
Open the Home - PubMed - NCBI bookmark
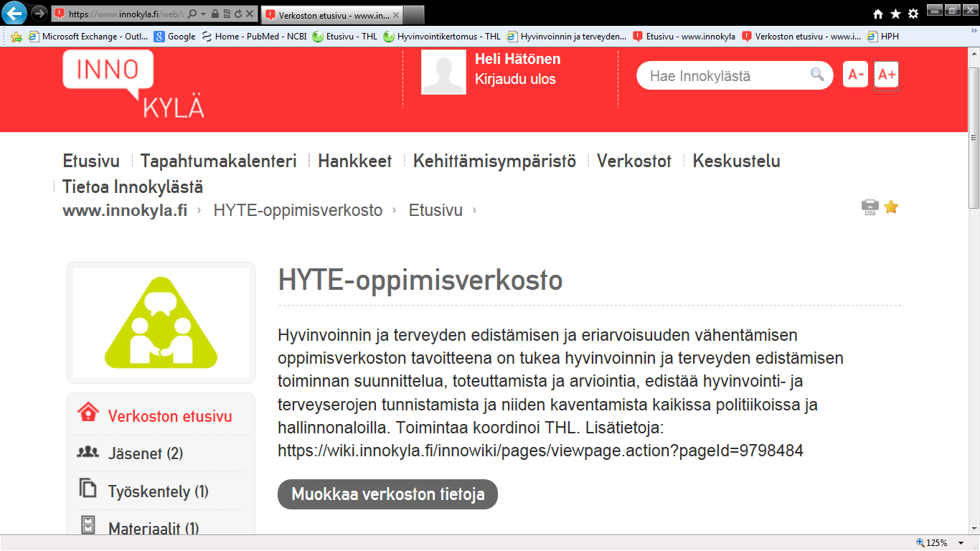click(x=254, y=37)
